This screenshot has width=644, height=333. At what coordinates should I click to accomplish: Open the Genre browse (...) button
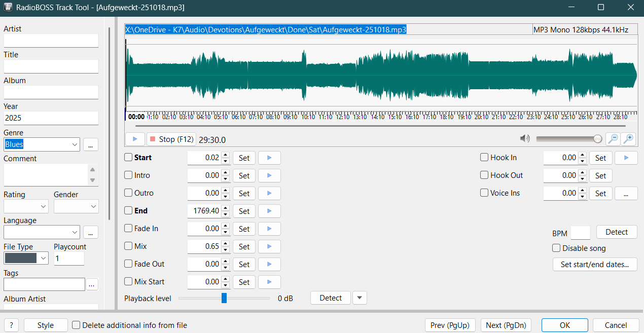click(x=91, y=144)
